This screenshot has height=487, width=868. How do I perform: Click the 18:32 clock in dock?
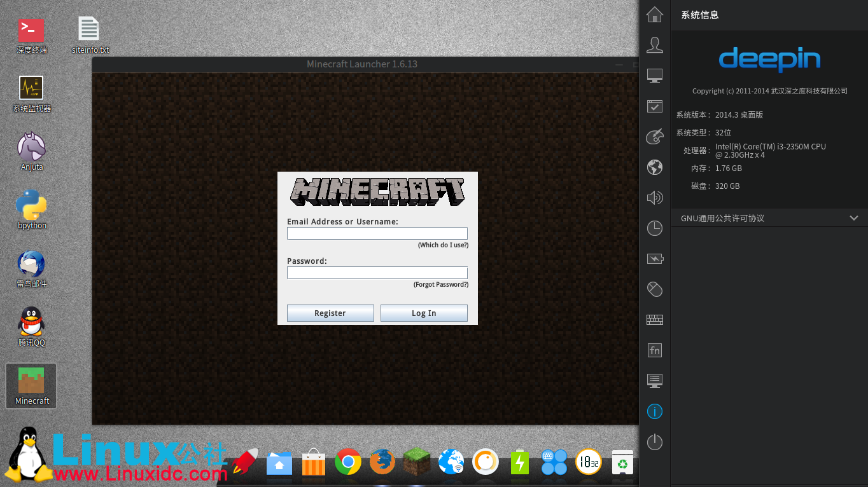coord(589,462)
